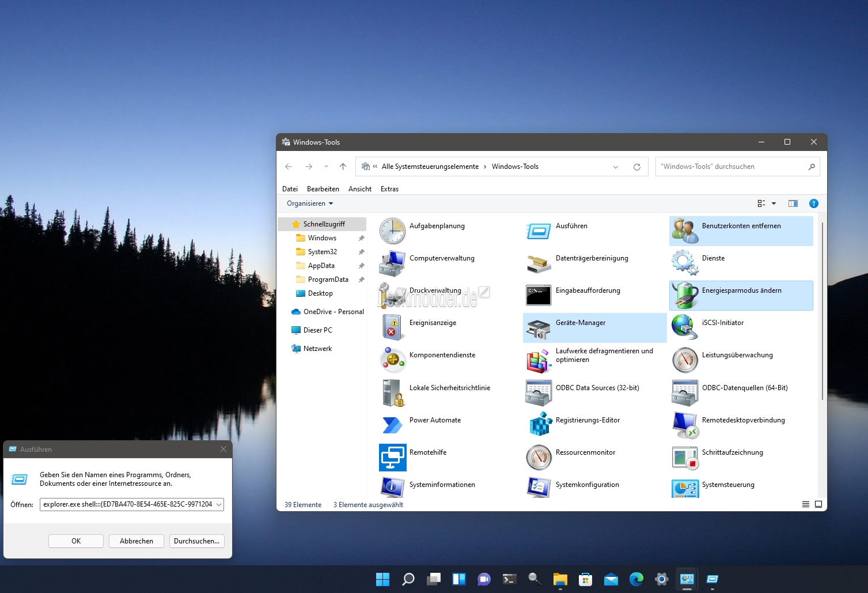This screenshot has height=593, width=868.
Task: Select Schnellzugriff in navigation pane
Action: (x=322, y=224)
